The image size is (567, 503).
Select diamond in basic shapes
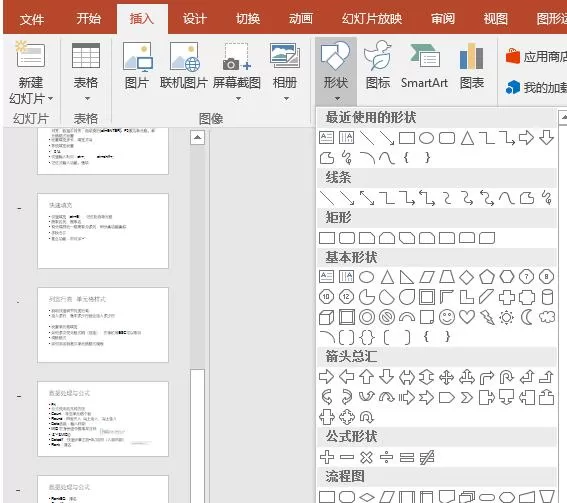pos(466,277)
